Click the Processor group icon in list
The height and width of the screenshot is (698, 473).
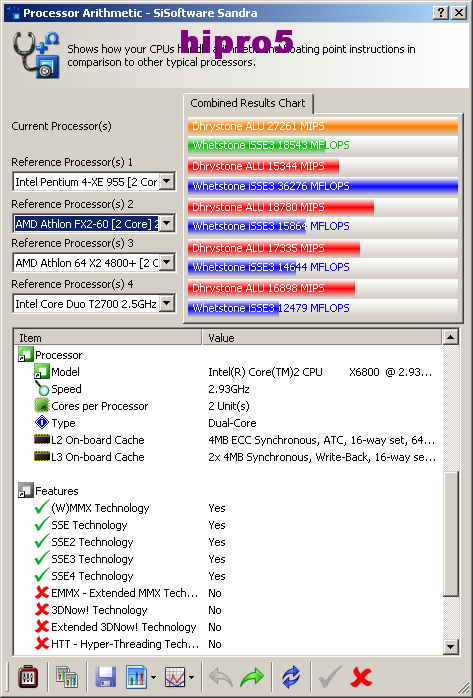point(25,355)
